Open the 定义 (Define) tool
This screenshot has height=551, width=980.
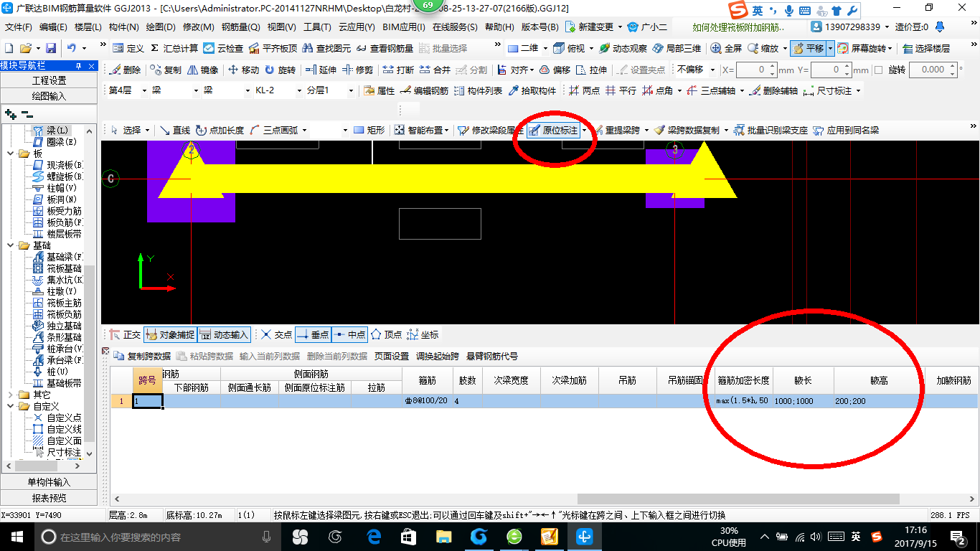(x=128, y=48)
